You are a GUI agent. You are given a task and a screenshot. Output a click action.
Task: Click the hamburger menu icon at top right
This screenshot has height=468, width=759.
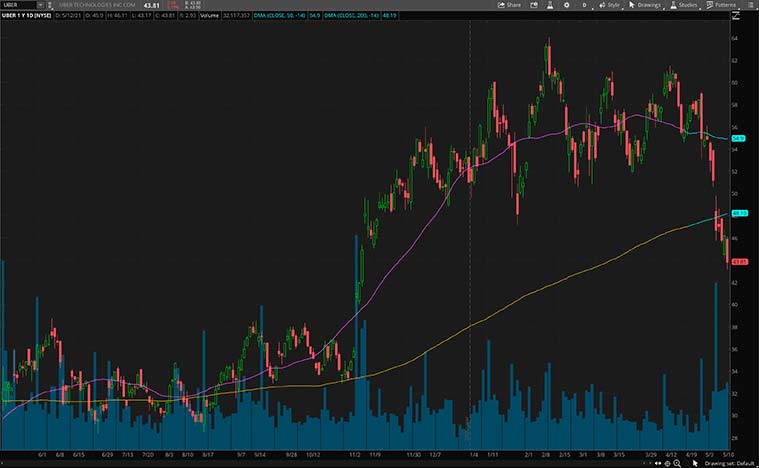click(751, 5)
